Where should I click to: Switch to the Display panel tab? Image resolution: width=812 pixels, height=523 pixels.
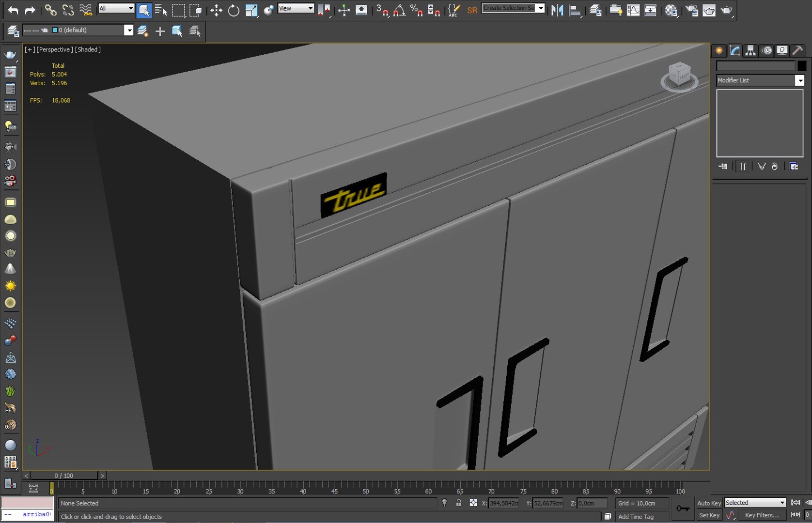(782, 50)
